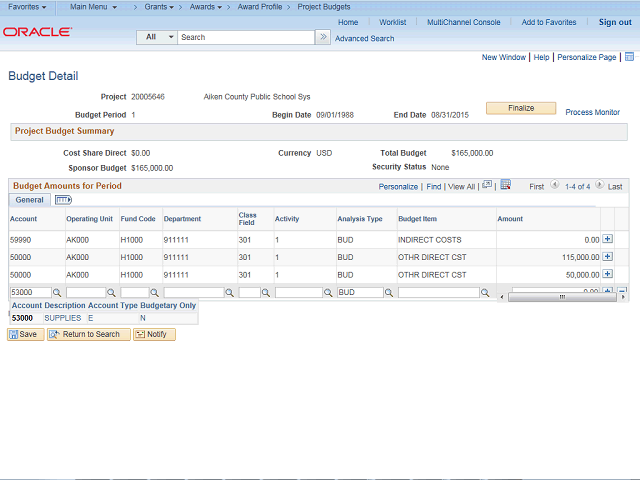Open the Favorites dropdown menu
Viewport: 640px width, 480px height.
click(27, 7)
